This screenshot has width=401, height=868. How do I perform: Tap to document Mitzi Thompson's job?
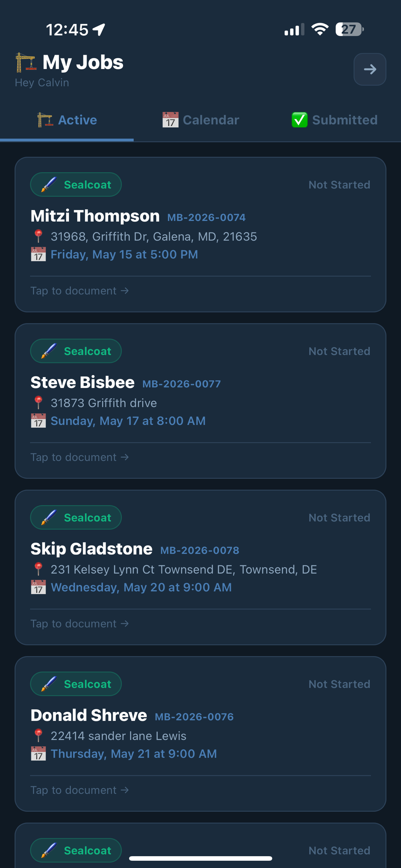tap(80, 291)
